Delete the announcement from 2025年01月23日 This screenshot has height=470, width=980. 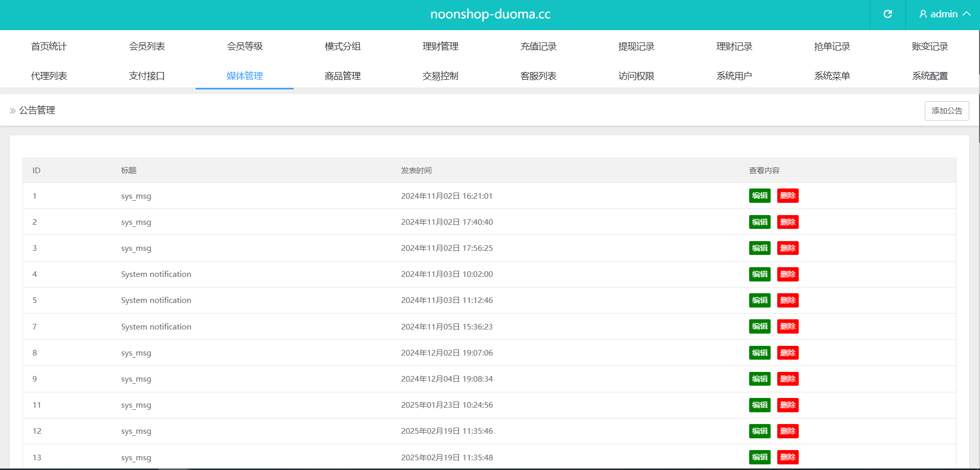click(787, 405)
